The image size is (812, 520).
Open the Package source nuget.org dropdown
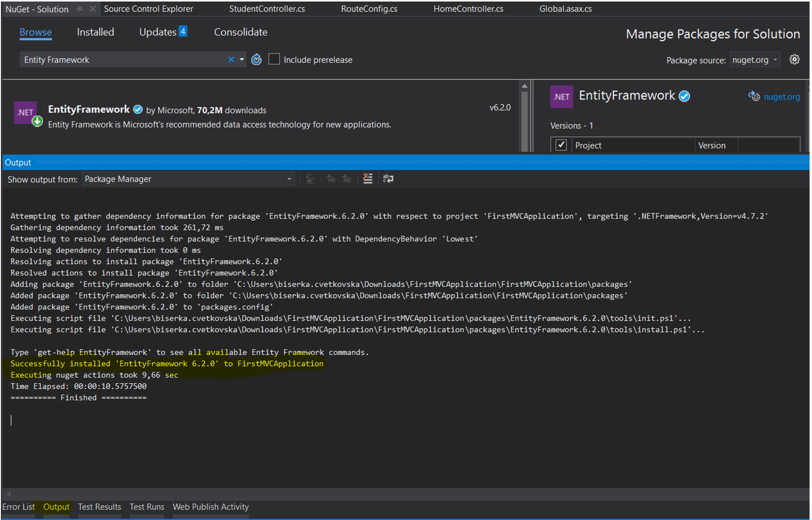pos(755,60)
